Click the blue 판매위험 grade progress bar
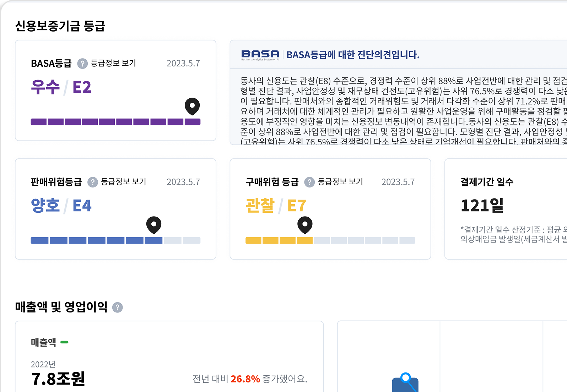Viewport: 567px width, 392px height. click(x=115, y=240)
